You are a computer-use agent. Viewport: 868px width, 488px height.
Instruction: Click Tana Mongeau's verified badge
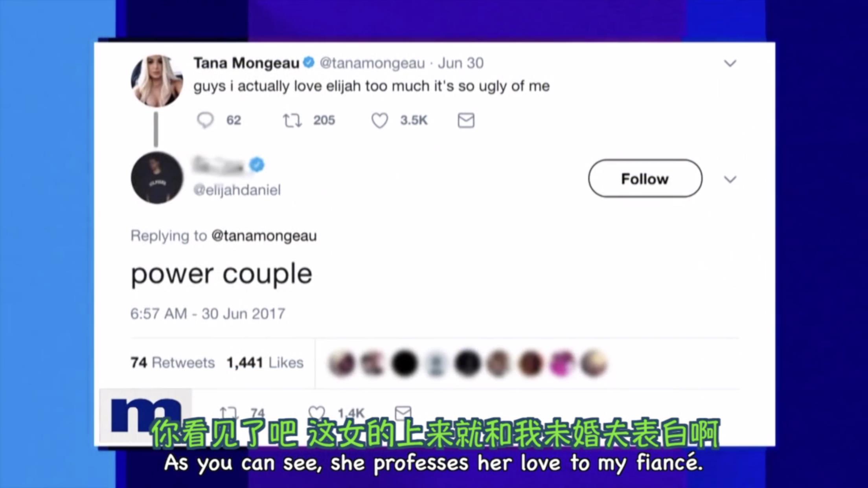point(309,62)
